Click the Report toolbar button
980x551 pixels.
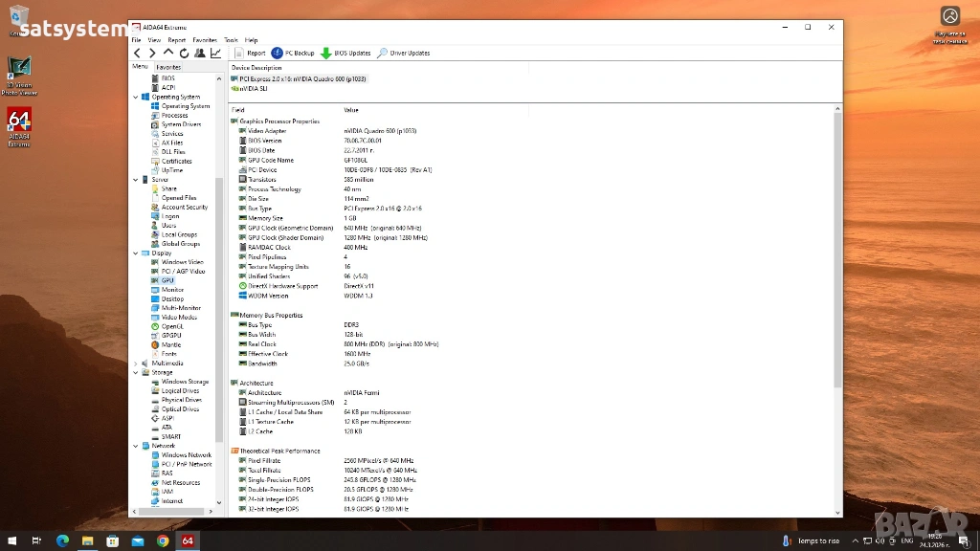250,54
